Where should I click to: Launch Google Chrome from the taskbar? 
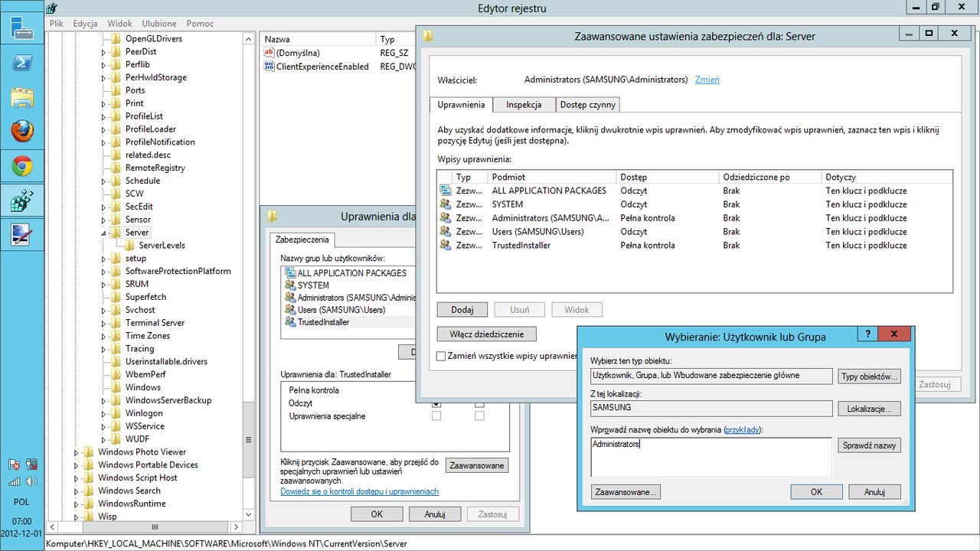(22, 166)
